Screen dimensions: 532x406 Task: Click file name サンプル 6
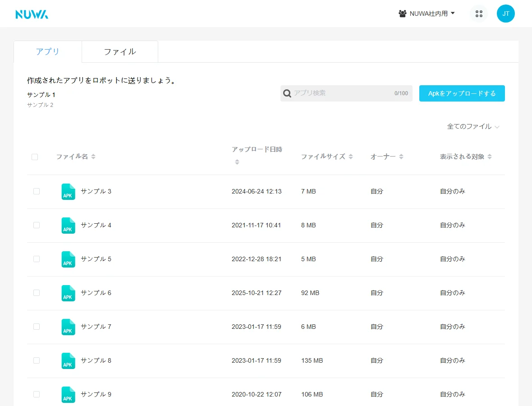click(96, 293)
